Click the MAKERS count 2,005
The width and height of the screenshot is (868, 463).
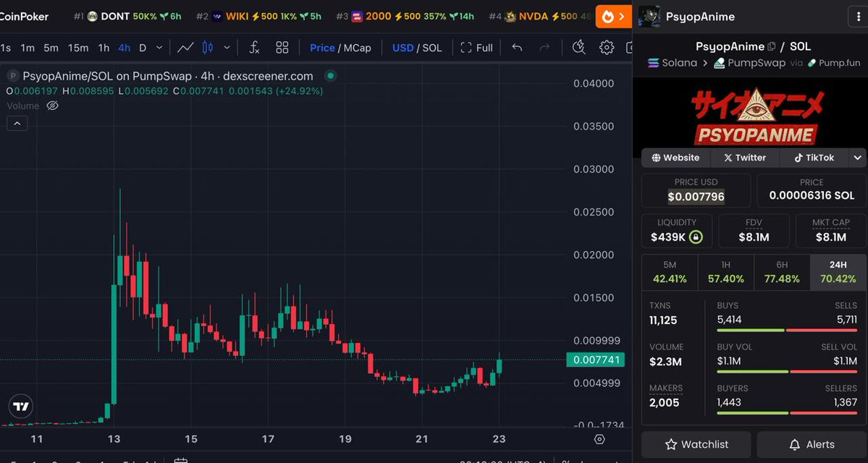click(665, 403)
